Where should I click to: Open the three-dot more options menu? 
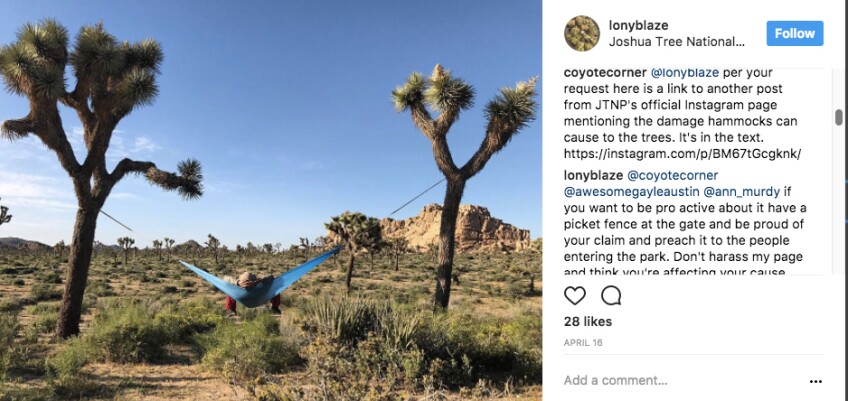816,382
